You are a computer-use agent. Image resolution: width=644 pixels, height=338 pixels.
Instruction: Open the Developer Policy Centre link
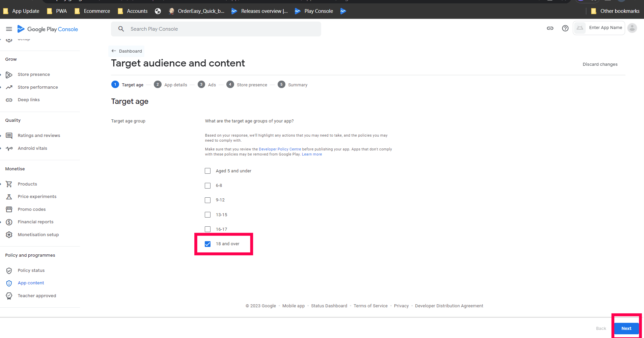click(x=280, y=149)
